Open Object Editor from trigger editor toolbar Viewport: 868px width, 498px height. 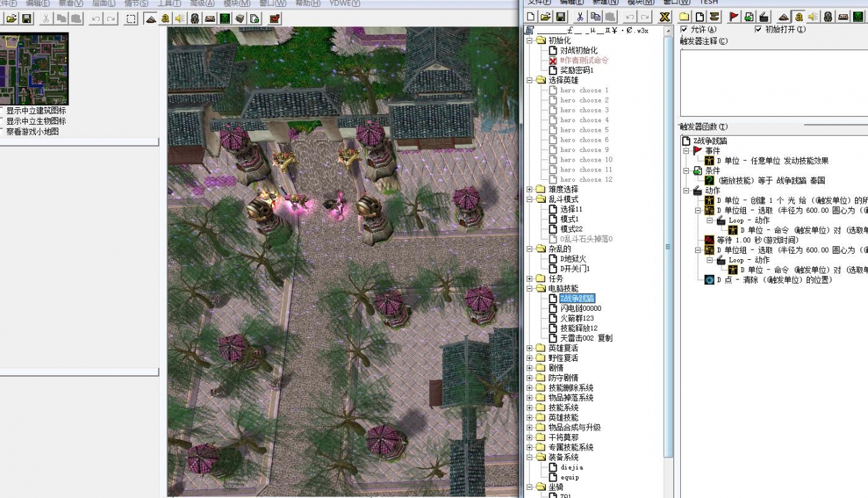[x=828, y=17]
